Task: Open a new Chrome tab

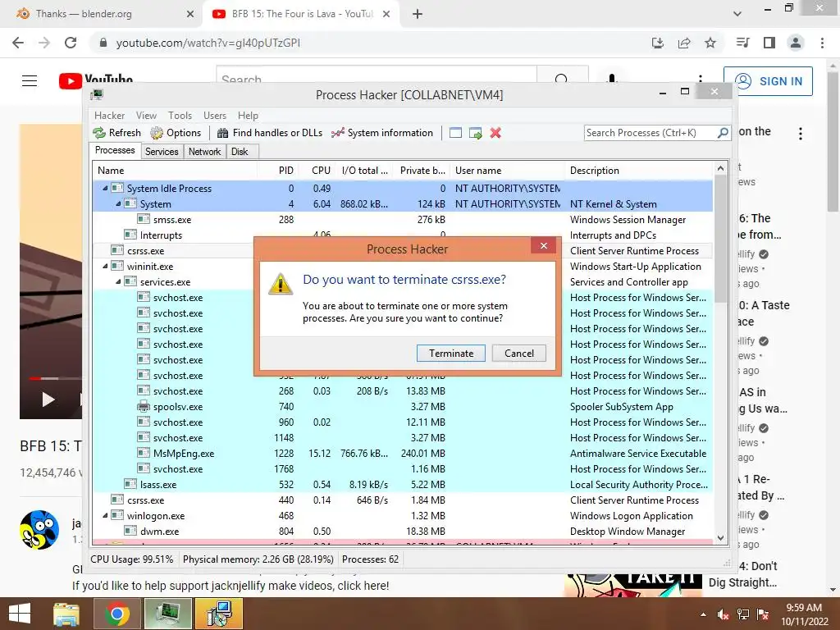Action: click(418, 14)
